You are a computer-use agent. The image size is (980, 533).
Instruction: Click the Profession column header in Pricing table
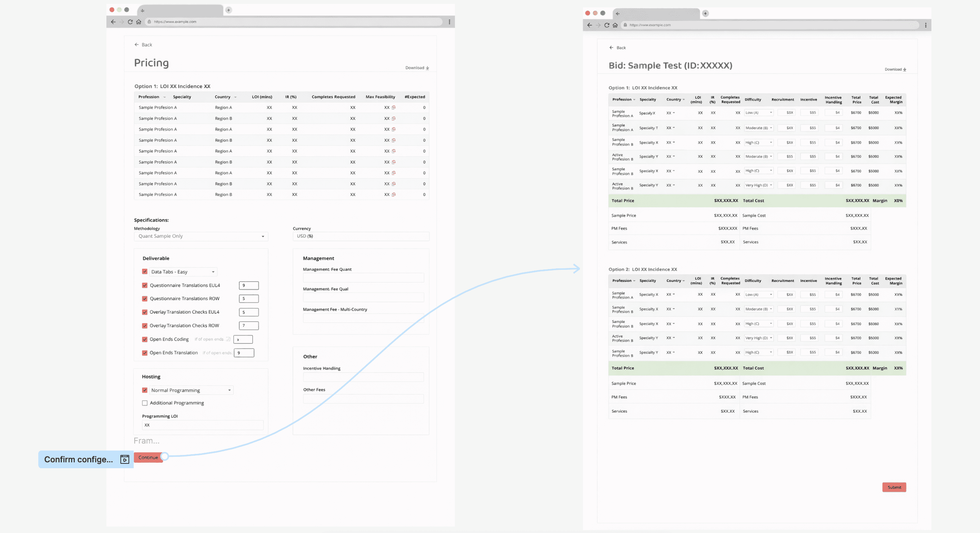coord(149,97)
